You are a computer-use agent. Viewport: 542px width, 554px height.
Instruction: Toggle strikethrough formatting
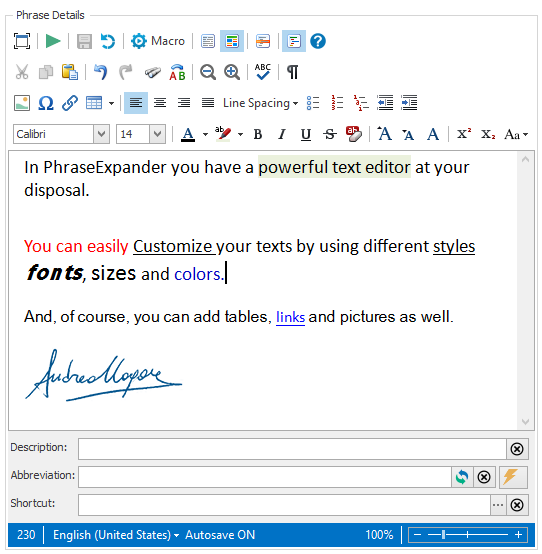(x=330, y=134)
